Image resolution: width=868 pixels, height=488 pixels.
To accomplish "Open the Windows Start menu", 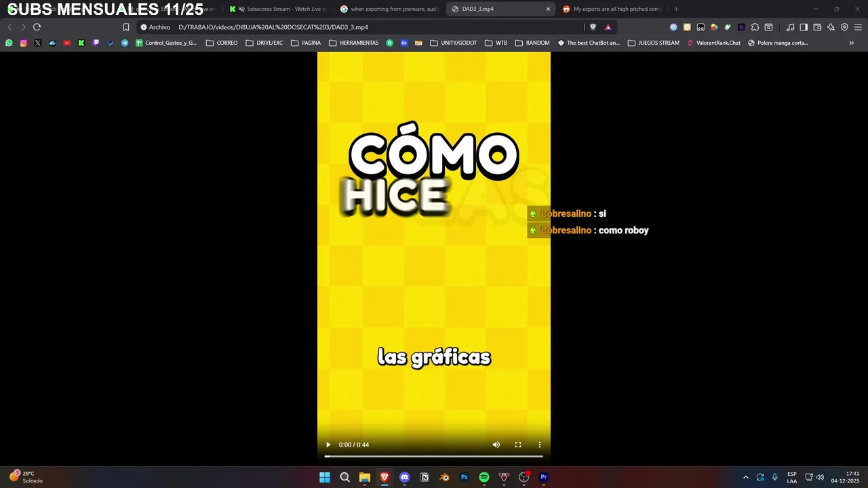I will (325, 477).
